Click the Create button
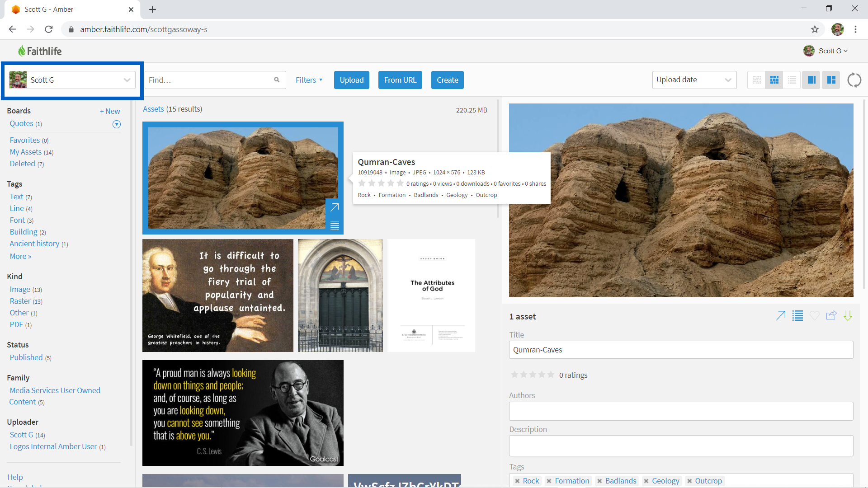The width and height of the screenshot is (868, 488). pos(448,80)
